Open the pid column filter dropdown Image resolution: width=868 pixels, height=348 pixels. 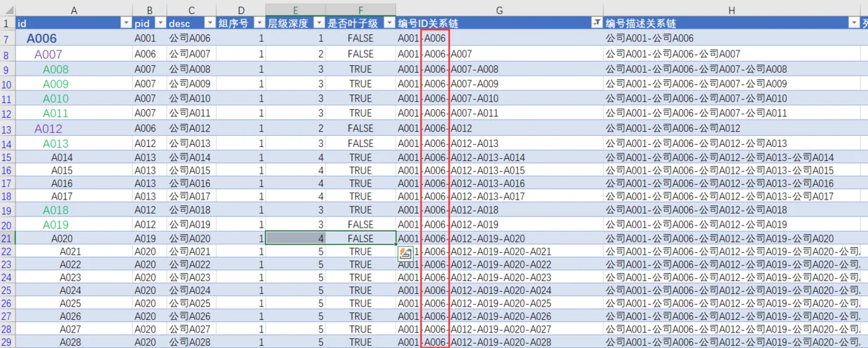161,23
